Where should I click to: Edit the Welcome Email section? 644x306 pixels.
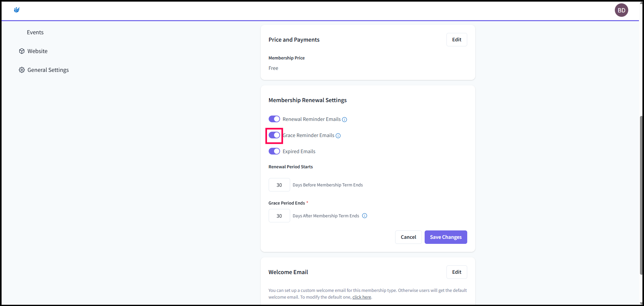click(457, 272)
